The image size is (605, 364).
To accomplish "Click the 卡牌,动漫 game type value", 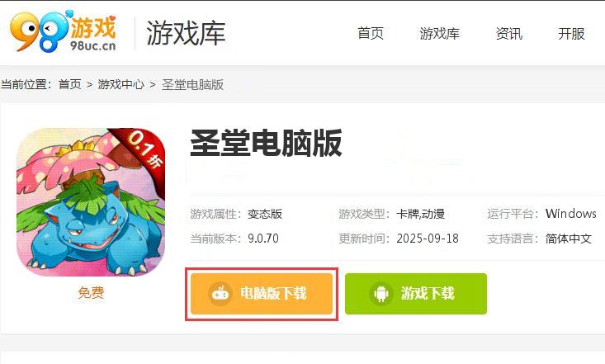I will pyautogui.click(x=421, y=214).
